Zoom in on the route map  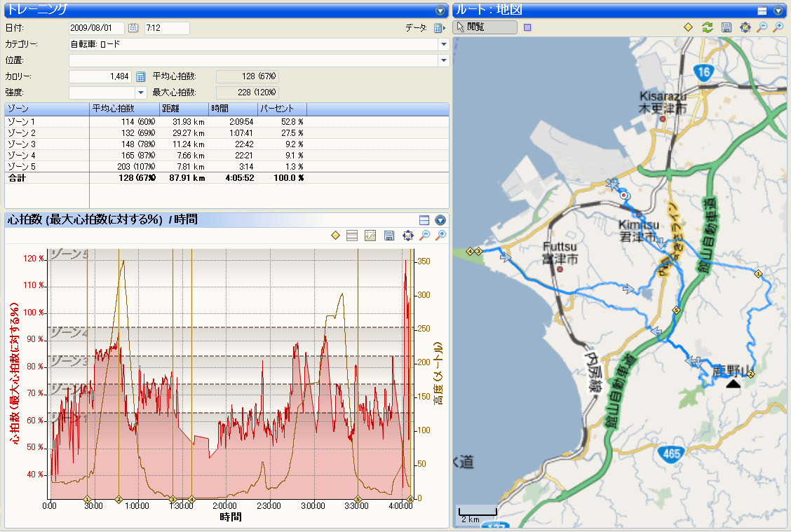click(x=778, y=27)
